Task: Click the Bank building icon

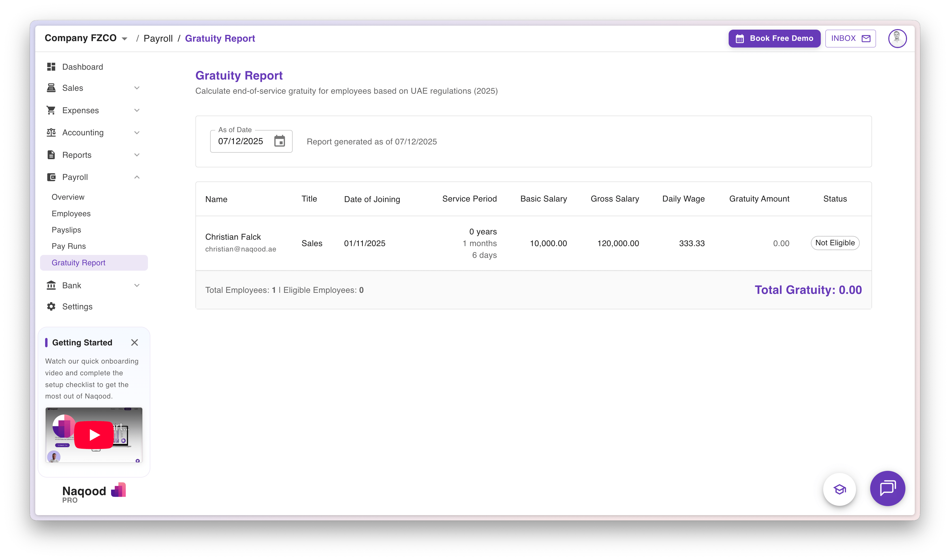Action: click(x=51, y=285)
